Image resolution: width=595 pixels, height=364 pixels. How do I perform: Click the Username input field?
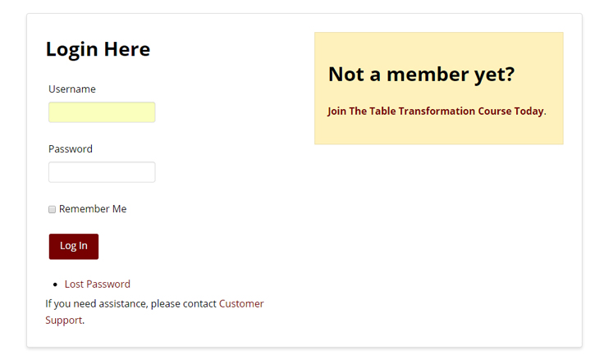(102, 112)
